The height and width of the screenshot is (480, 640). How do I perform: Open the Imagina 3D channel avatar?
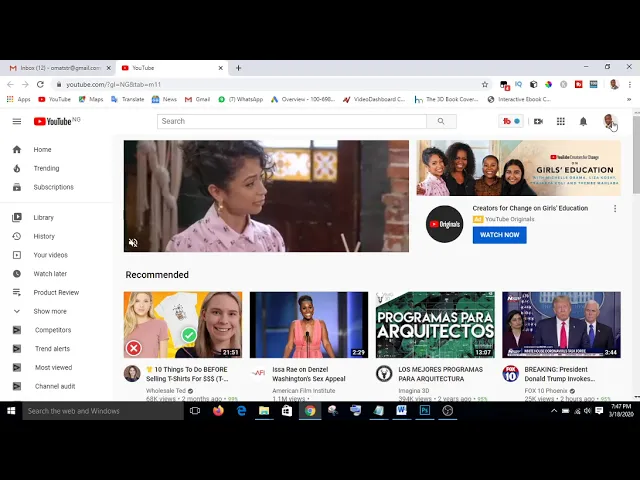[x=384, y=373]
